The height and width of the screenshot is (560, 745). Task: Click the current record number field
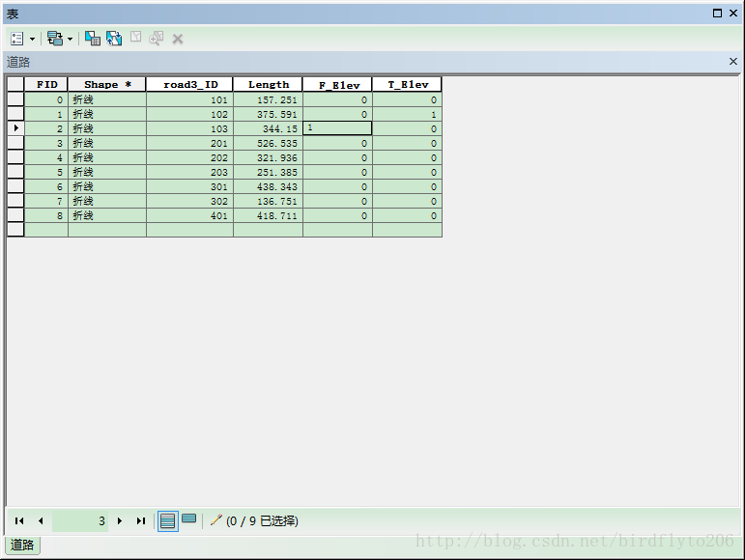[x=80, y=520]
